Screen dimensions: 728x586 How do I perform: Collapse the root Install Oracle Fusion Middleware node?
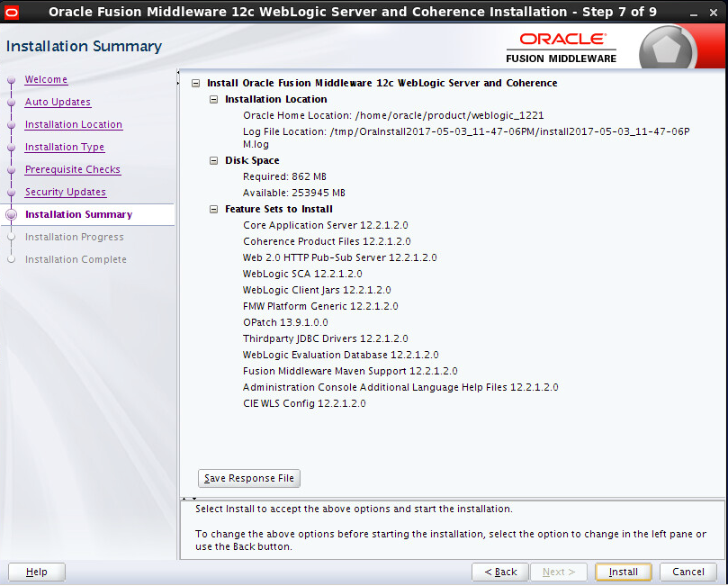tap(196, 84)
